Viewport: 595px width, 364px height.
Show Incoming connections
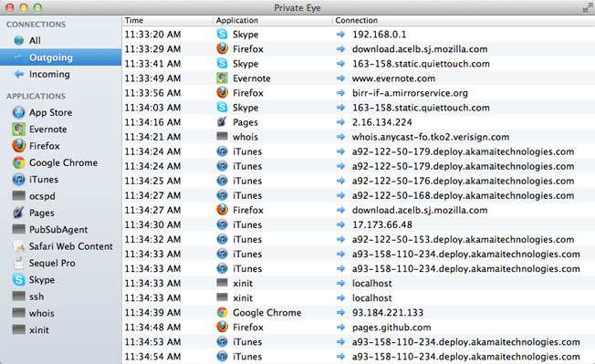61,74
